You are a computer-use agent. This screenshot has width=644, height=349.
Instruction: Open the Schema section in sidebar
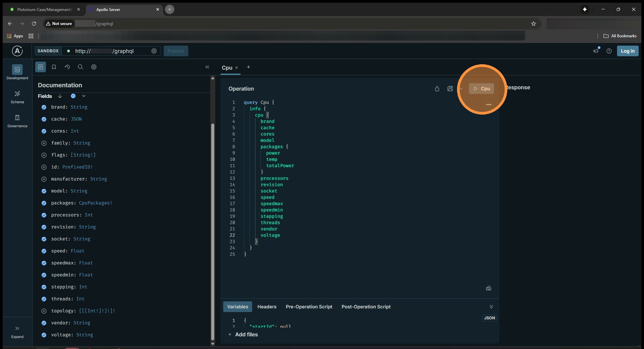click(x=17, y=97)
